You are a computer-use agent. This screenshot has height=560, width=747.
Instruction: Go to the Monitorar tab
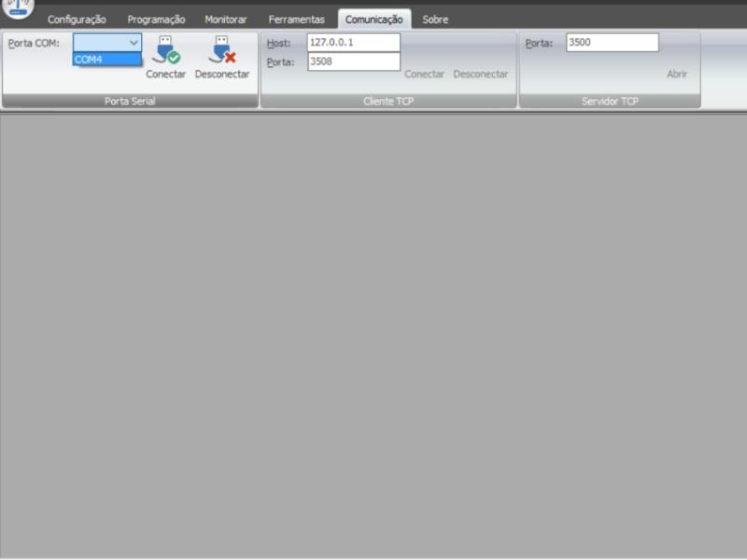click(x=226, y=20)
